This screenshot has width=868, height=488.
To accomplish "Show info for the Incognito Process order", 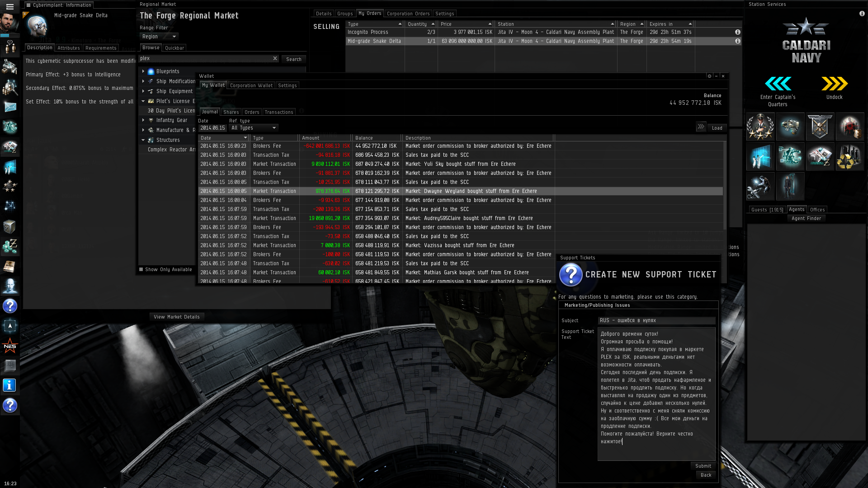I will (738, 32).
